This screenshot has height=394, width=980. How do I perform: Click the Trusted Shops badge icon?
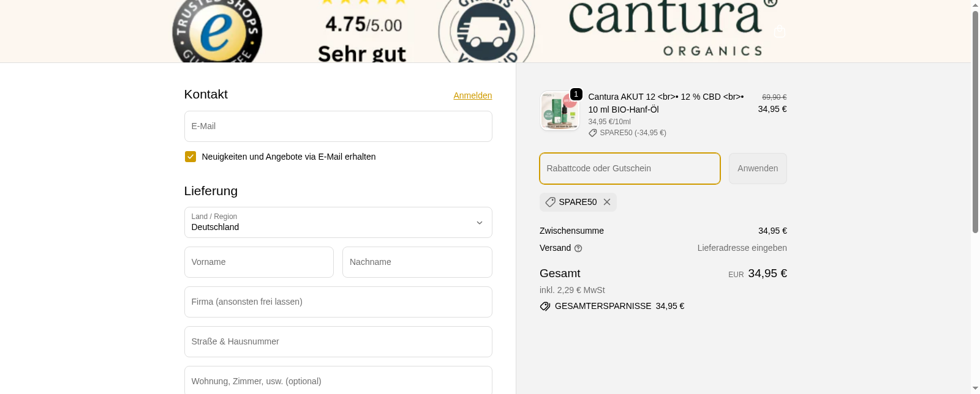217,31
